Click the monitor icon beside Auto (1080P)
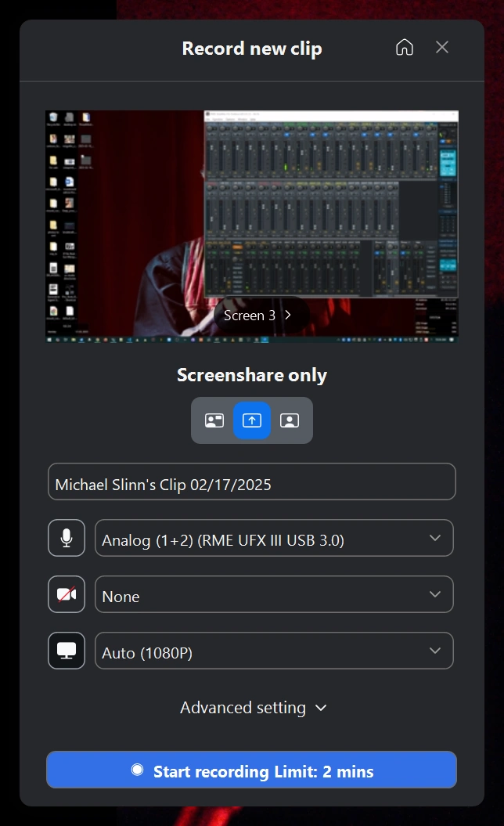This screenshot has width=504, height=826. click(x=67, y=651)
